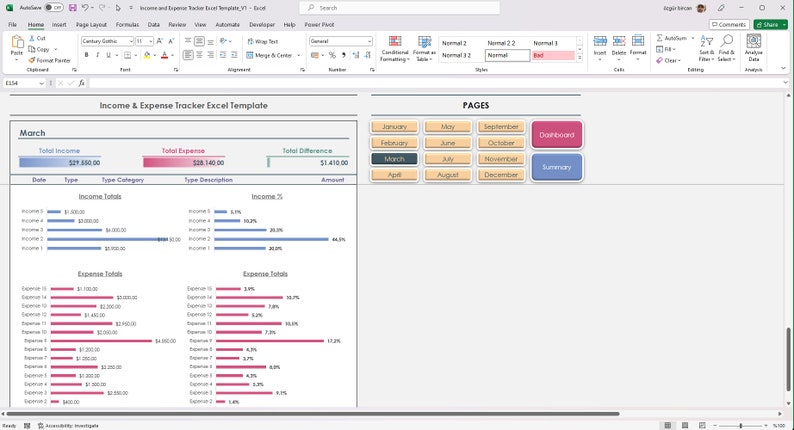
Task: Open the Power Pivot tab
Action: (x=319, y=24)
